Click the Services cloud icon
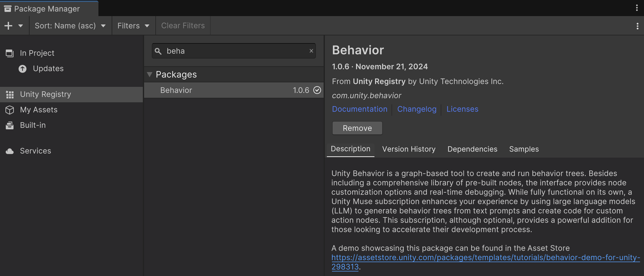 click(10, 151)
